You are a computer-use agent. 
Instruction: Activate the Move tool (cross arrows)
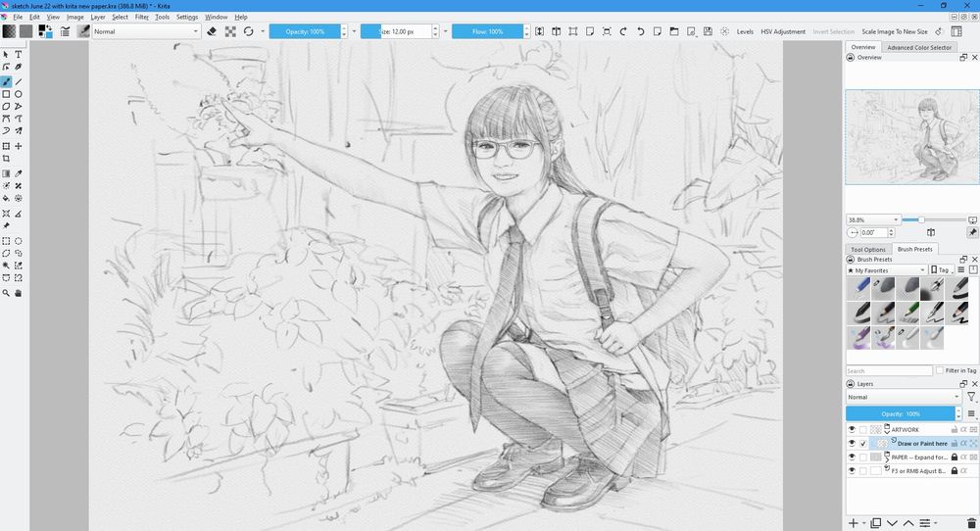tap(18, 146)
